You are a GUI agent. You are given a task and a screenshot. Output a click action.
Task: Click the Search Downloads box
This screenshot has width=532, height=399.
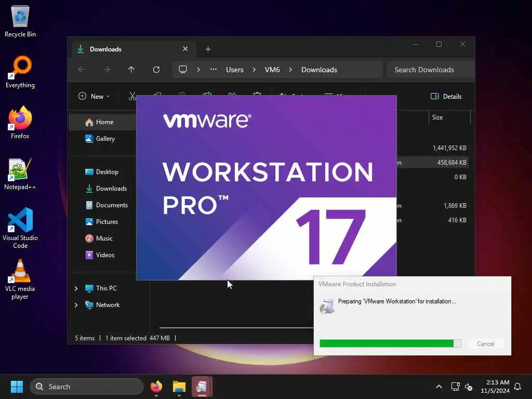[430, 70]
